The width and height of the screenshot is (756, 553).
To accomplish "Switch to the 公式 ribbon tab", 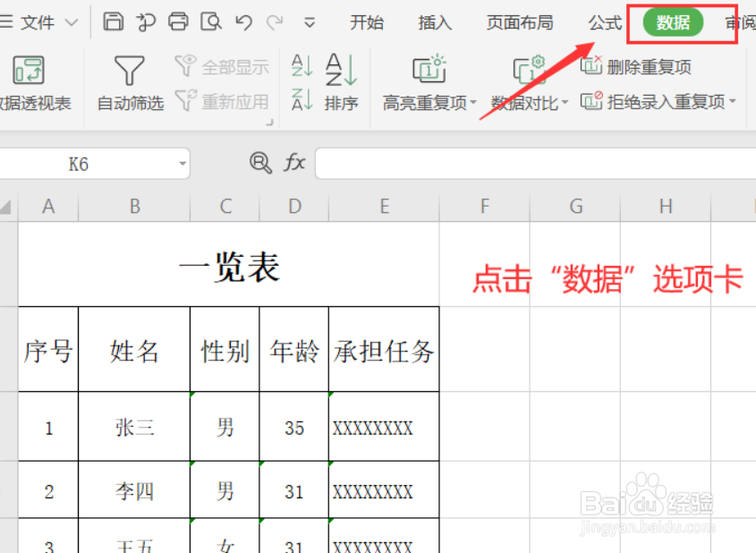I will coord(604,23).
